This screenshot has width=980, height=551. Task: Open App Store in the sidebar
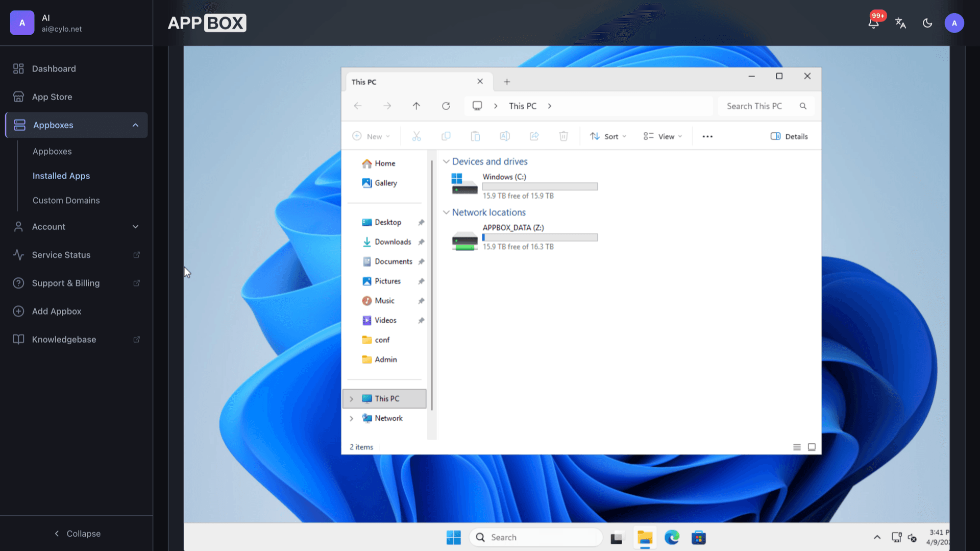[77, 97]
